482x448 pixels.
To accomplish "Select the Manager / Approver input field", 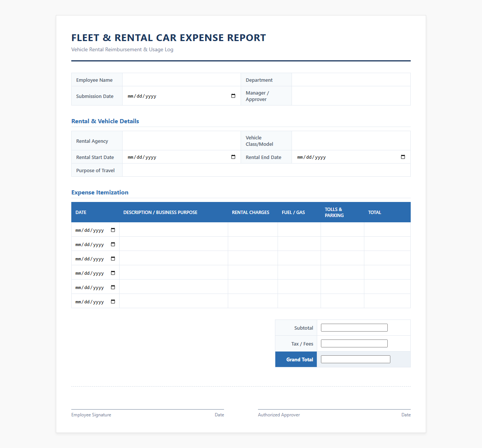I will click(x=351, y=96).
